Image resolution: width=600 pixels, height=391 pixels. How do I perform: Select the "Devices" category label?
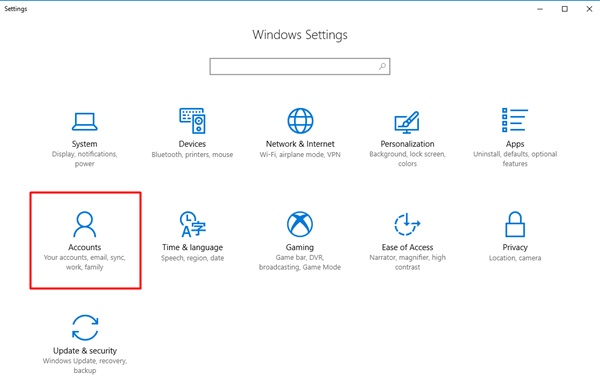(x=192, y=144)
